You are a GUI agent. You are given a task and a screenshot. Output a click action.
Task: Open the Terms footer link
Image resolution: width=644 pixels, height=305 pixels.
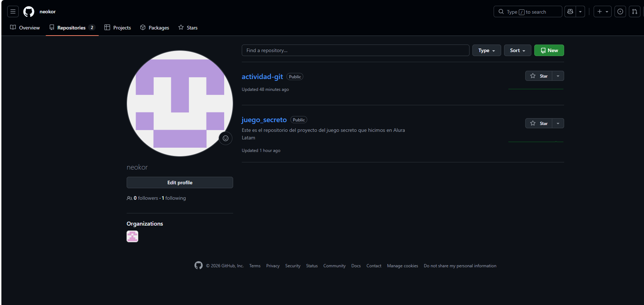(x=255, y=266)
